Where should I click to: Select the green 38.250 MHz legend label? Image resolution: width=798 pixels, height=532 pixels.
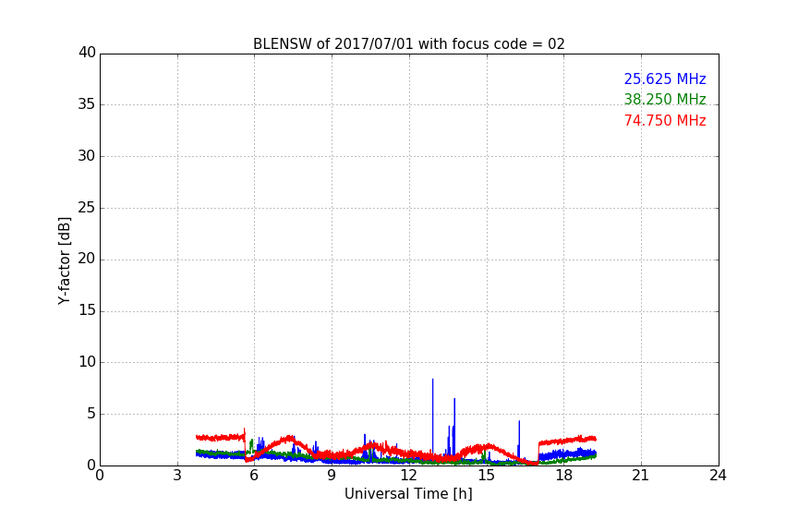665,99
